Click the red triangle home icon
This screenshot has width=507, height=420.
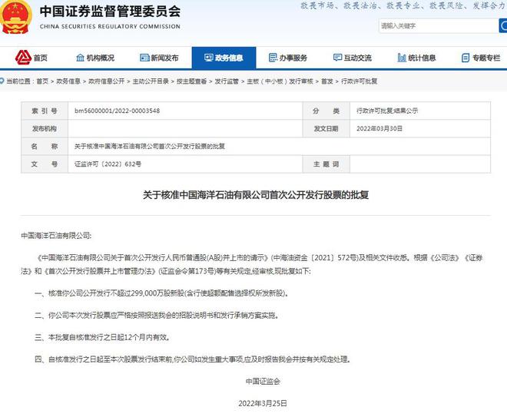point(23,58)
